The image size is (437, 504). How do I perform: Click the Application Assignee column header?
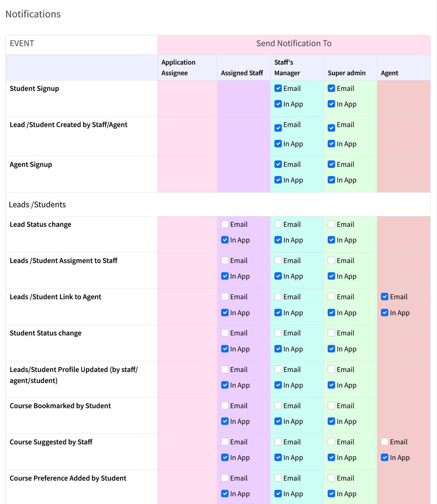coord(178,67)
